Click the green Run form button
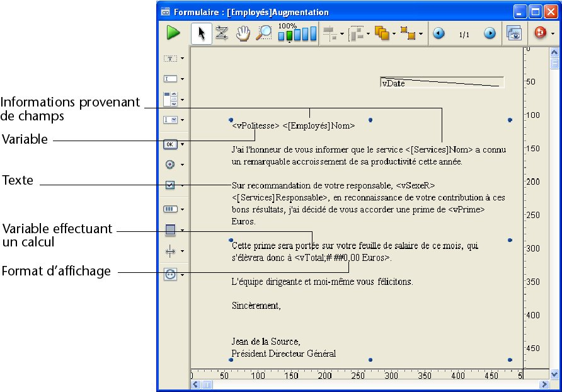 [173, 33]
